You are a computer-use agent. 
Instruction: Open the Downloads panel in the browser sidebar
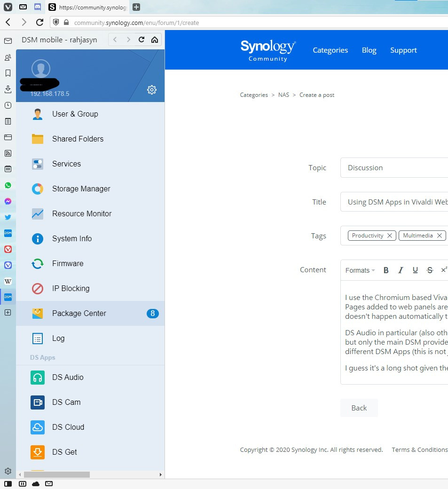(8, 89)
